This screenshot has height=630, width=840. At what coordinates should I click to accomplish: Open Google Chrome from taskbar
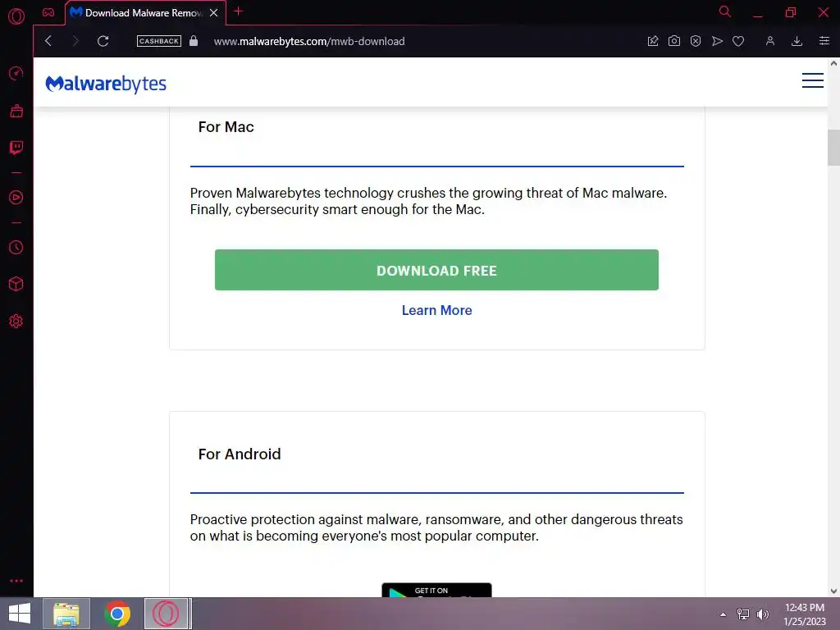[x=116, y=614]
